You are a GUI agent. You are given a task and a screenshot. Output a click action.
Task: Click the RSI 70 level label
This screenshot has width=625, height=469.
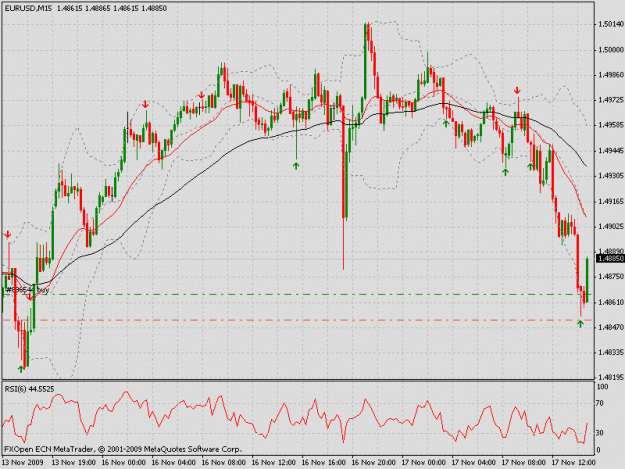point(600,404)
